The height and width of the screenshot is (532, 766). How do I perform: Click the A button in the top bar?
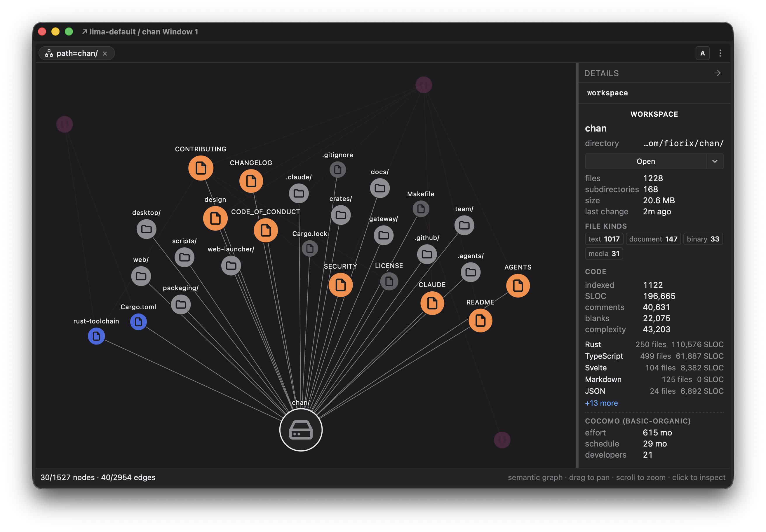[702, 53]
